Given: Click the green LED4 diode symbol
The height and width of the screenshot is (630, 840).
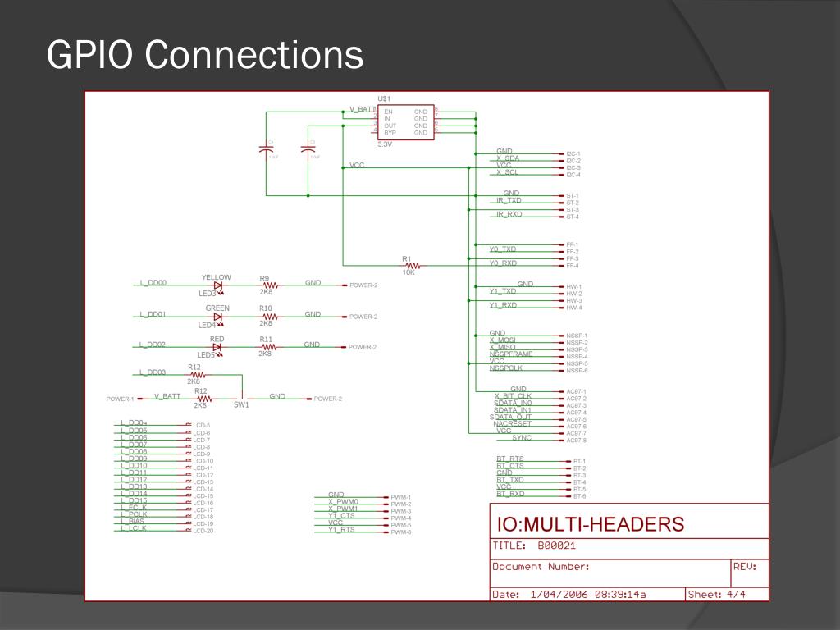Looking at the screenshot, I should click(x=218, y=317).
